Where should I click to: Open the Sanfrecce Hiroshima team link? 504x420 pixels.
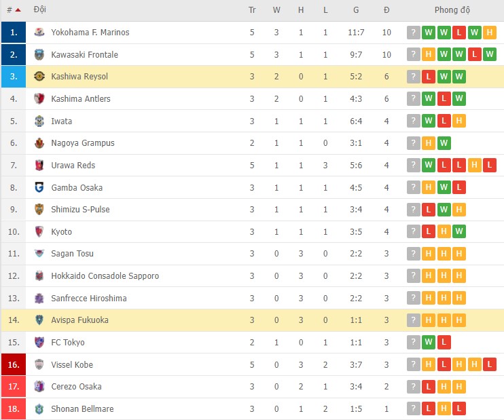coord(88,298)
